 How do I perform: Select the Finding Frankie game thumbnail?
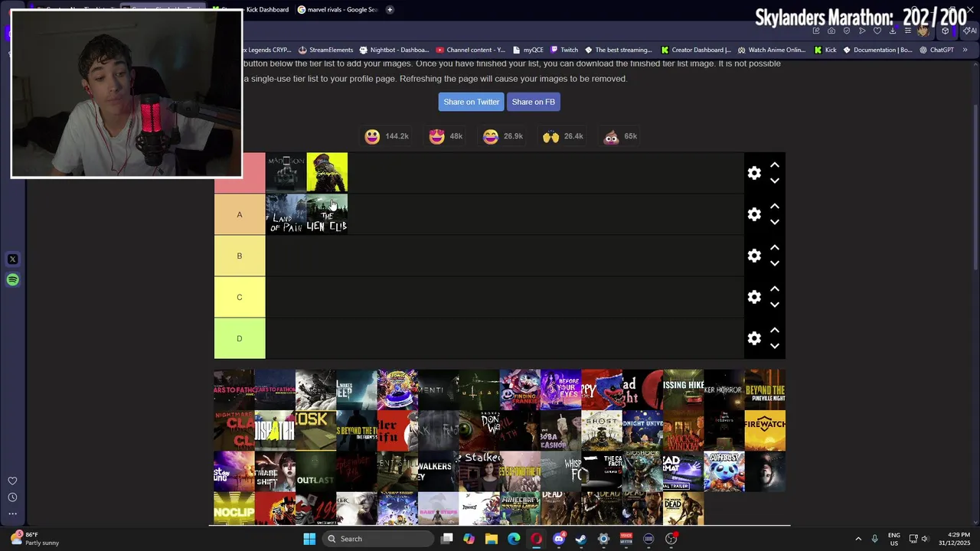[x=520, y=390]
